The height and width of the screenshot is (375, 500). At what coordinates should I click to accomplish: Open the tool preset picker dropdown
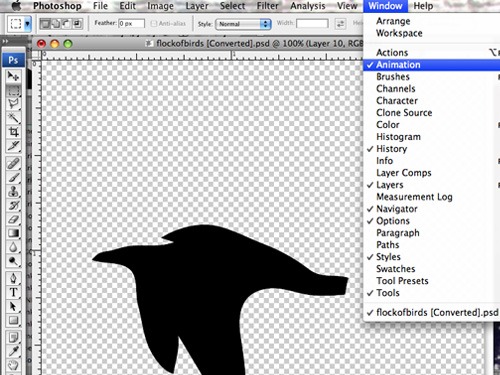click(28, 24)
